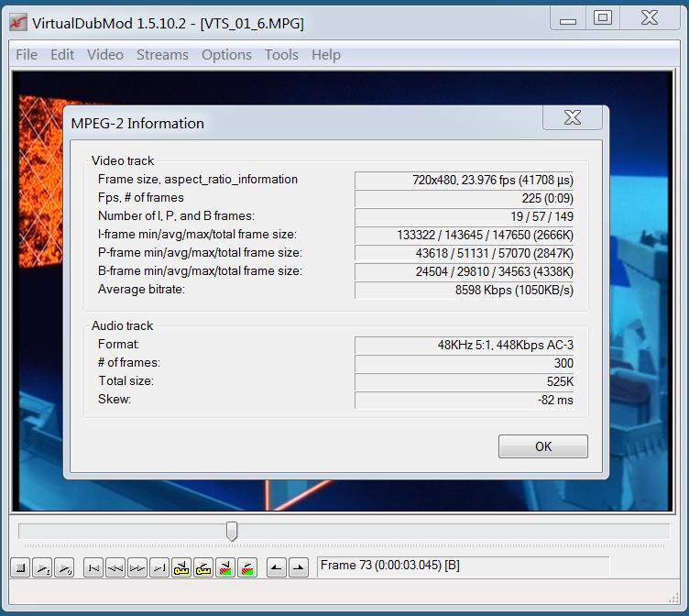
Task: Minimize the VirtualDubMod window
Action: 568,19
